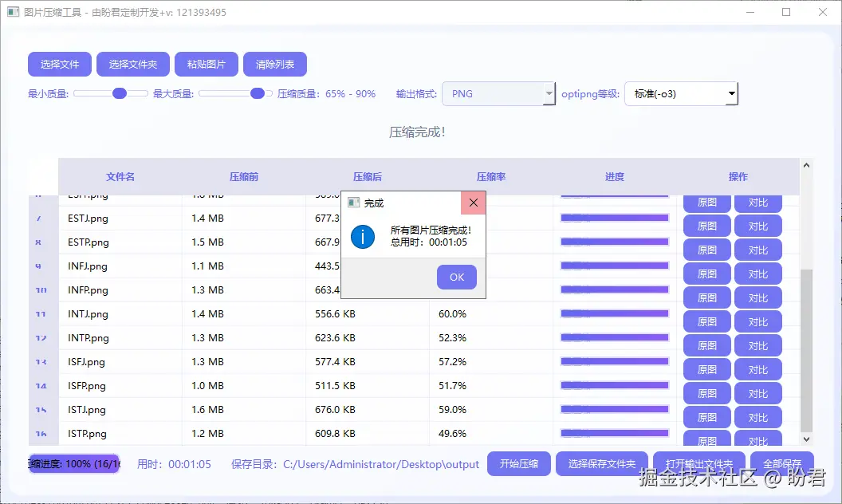Click the 1.6 MB size of ISTJ.png
842x504 pixels.
click(x=207, y=409)
